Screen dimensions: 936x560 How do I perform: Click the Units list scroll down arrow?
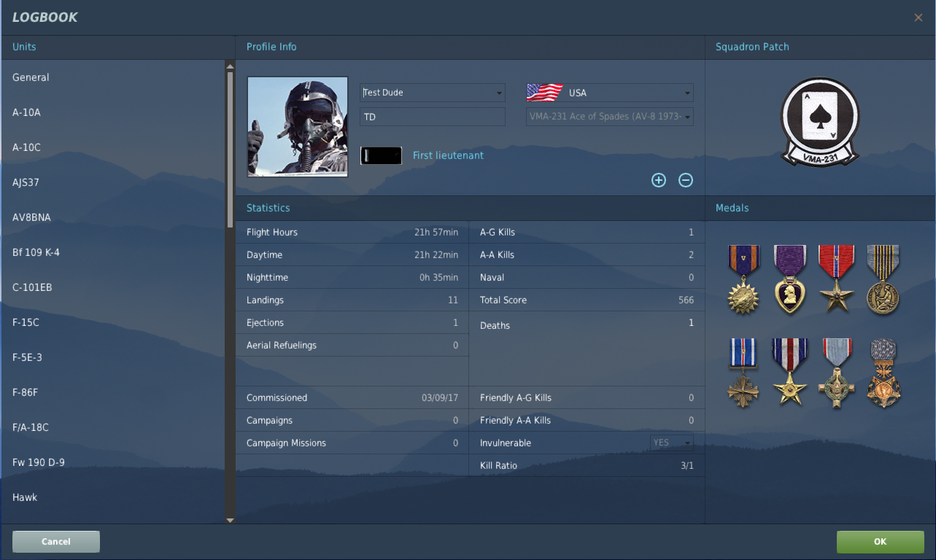pos(230,520)
